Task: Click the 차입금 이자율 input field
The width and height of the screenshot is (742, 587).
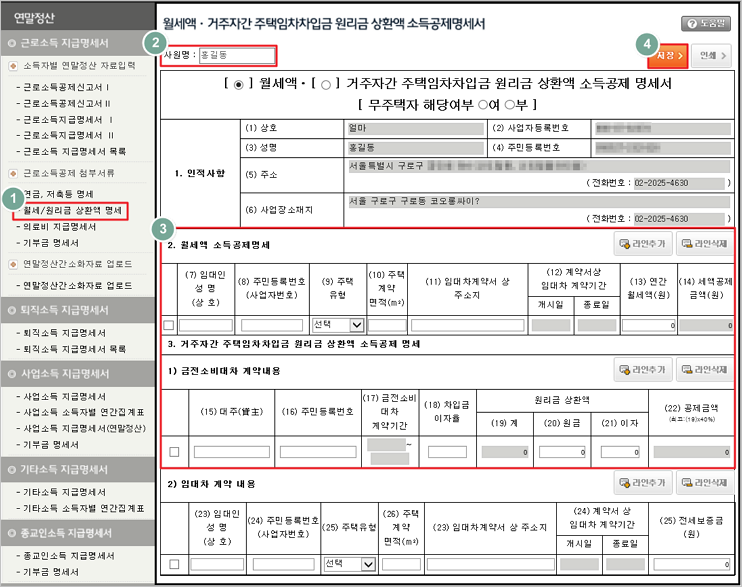Action: pos(447,452)
